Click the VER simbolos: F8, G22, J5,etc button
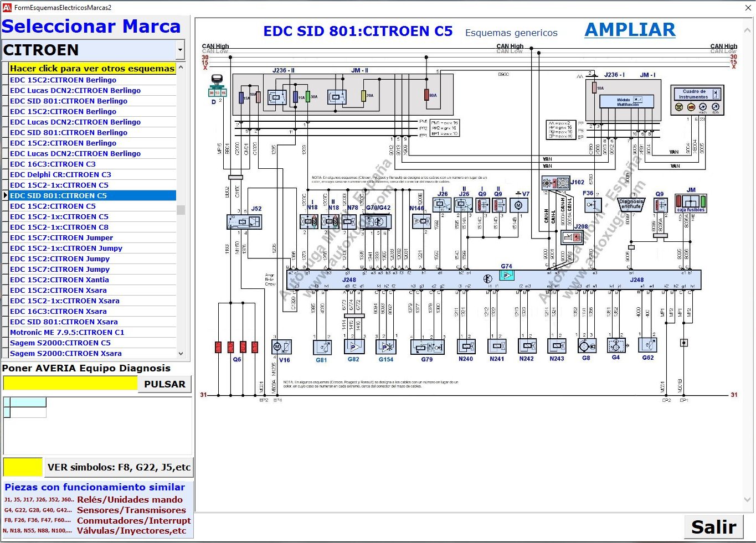The width and height of the screenshot is (756, 543). pos(119,467)
